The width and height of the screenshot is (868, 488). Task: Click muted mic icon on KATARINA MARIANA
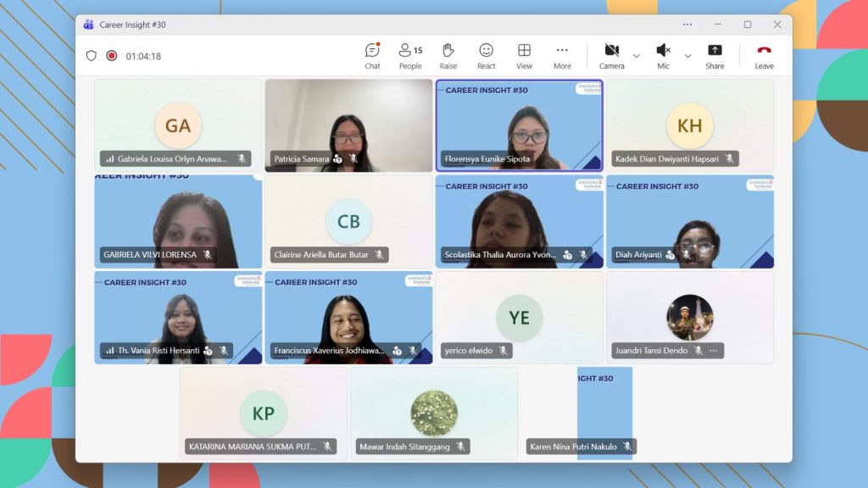point(328,446)
